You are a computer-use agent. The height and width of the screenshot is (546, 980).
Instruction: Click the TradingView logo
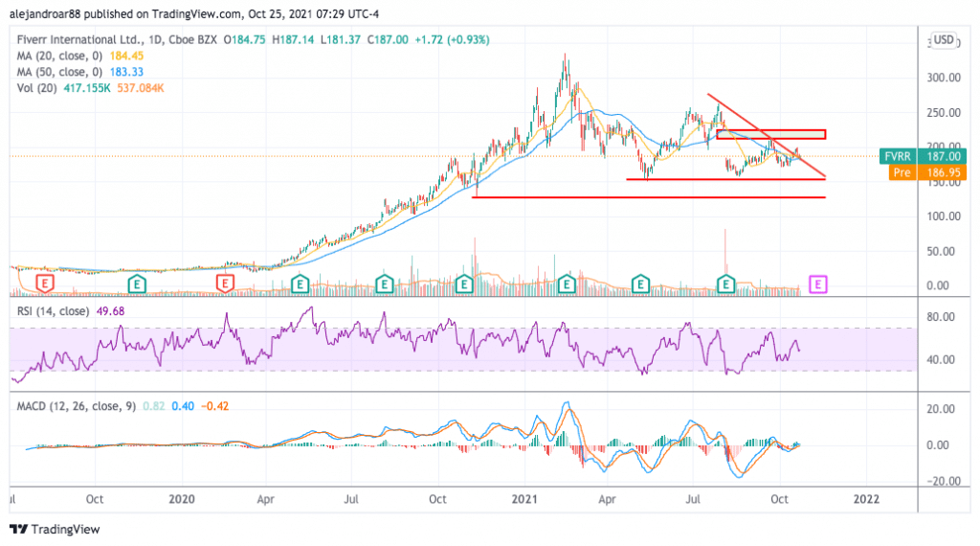pyautogui.click(x=55, y=529)
